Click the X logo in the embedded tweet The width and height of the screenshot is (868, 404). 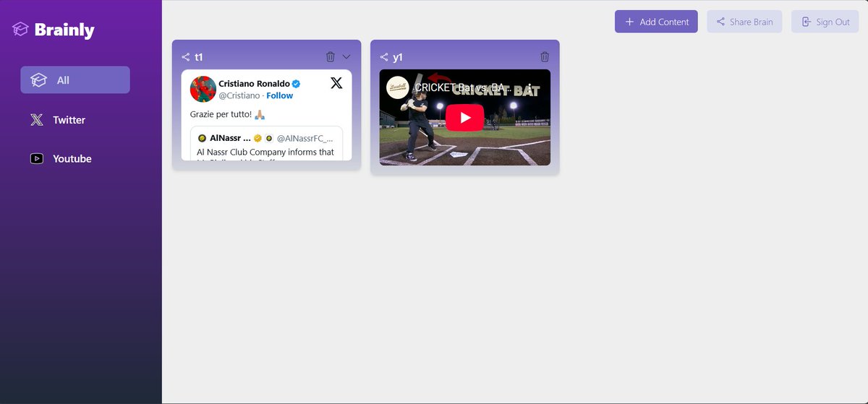[x=336, y=83]
